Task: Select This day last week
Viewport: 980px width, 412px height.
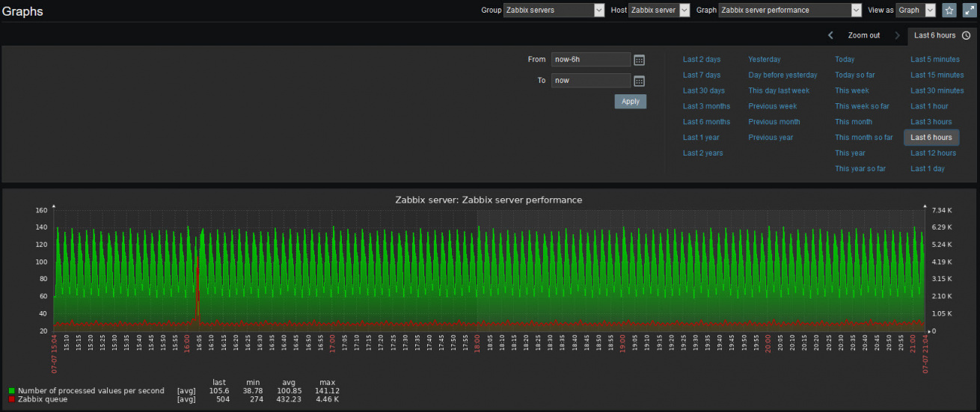Action: [779, 90]
